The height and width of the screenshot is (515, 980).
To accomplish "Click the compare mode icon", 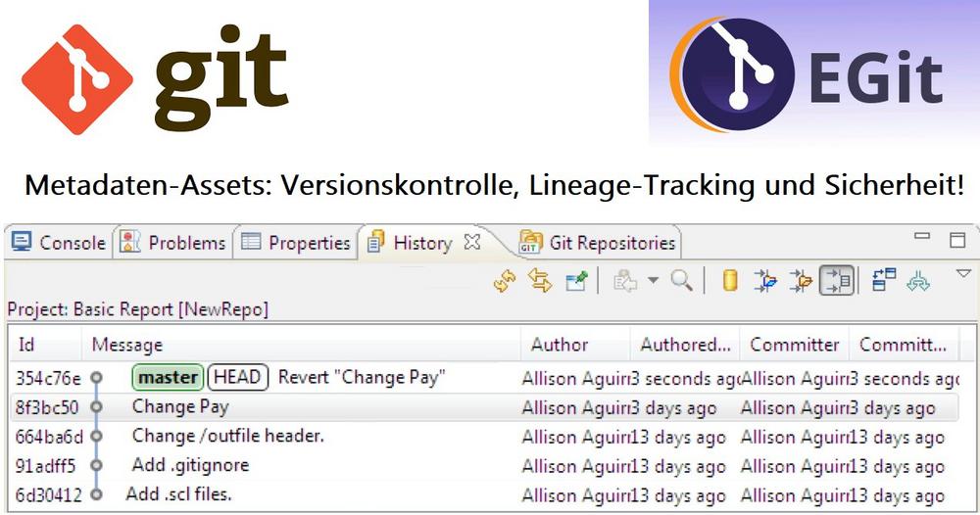I will 883,282.
